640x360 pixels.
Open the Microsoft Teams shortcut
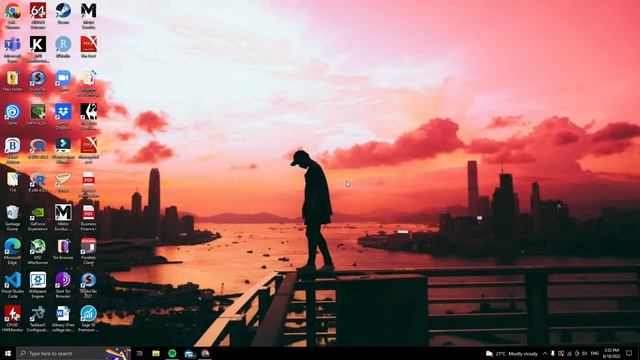click(12, 49)
